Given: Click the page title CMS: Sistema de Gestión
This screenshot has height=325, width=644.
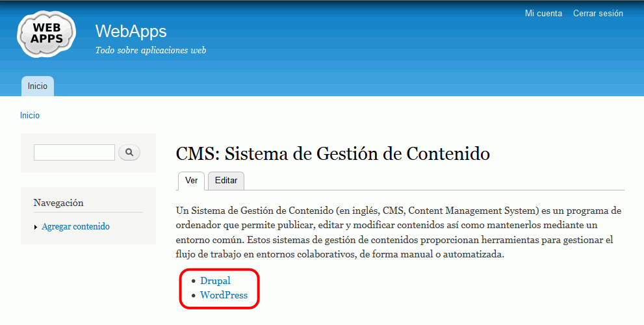Looking at the screenshot, I should pyautogui.click(x=333, y=154).
